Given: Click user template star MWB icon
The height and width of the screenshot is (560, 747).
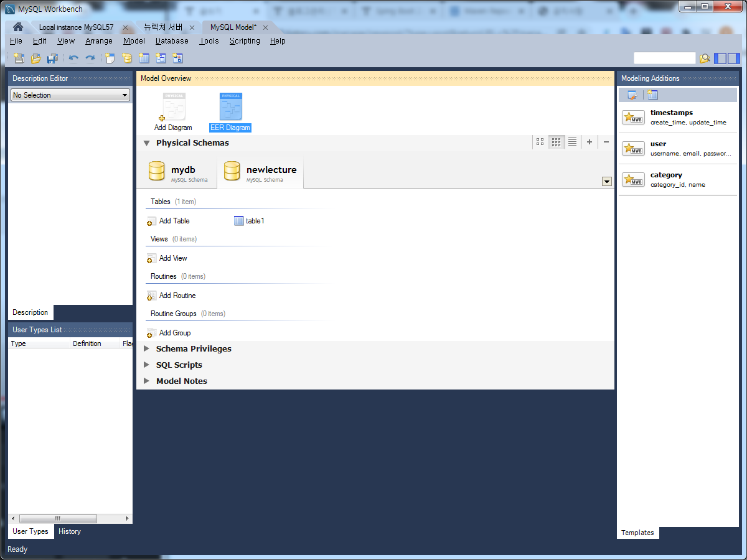Looking at the screenshot, I should (x=633, y=149).
